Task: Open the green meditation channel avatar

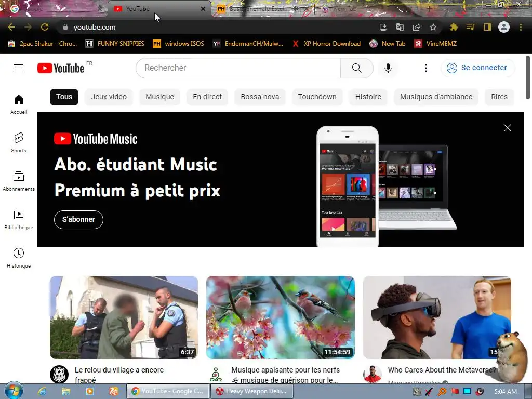Action: pyautogui.click(x=216, y=374)
